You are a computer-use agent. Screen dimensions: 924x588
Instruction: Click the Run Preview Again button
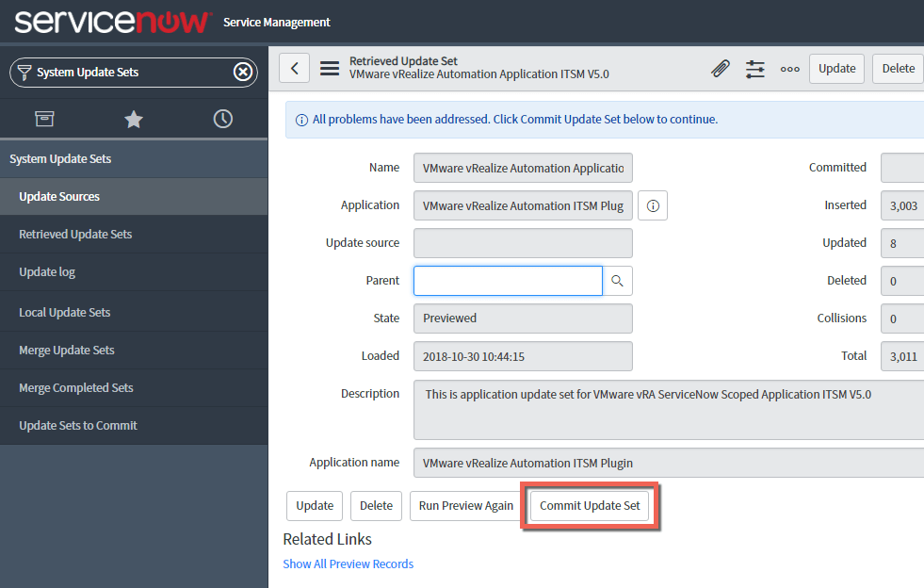tap(466, 505)
